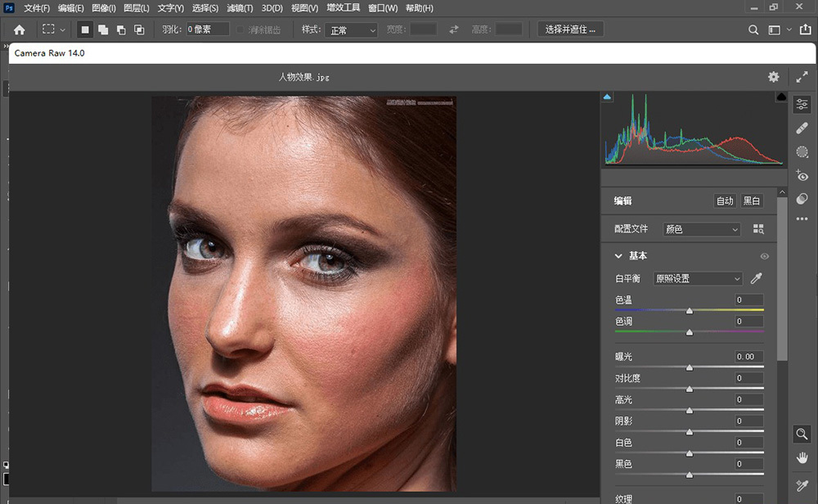Select the Healing bandage tool

coord(802,128)
